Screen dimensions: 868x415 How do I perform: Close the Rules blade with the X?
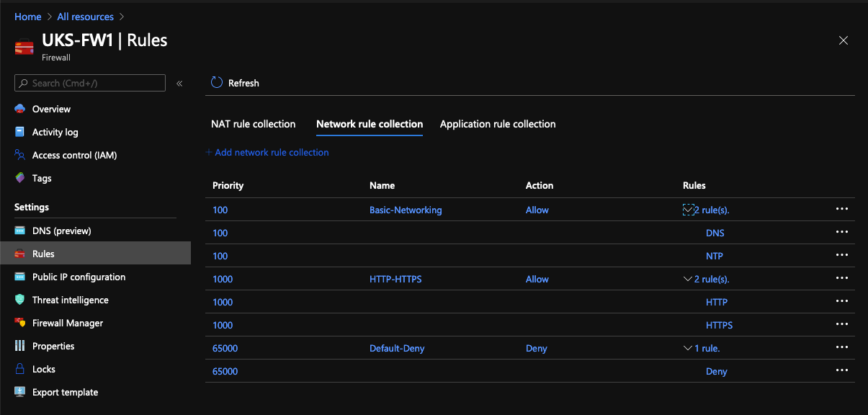pyautogui.click(x=844, y=40)
